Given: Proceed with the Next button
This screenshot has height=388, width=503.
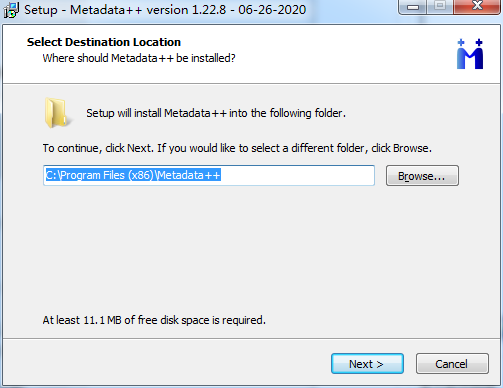Looking at the screenshot, I should tap(367, 364).
